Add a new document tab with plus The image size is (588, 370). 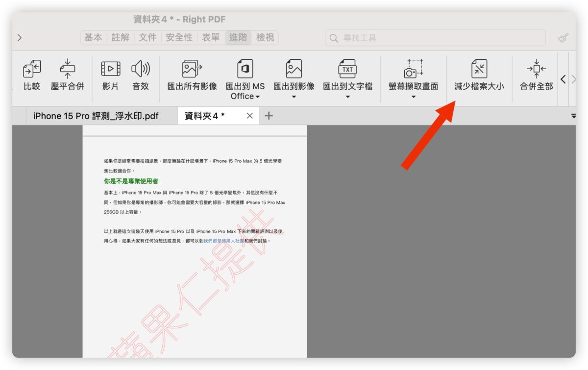pos(269,116)
